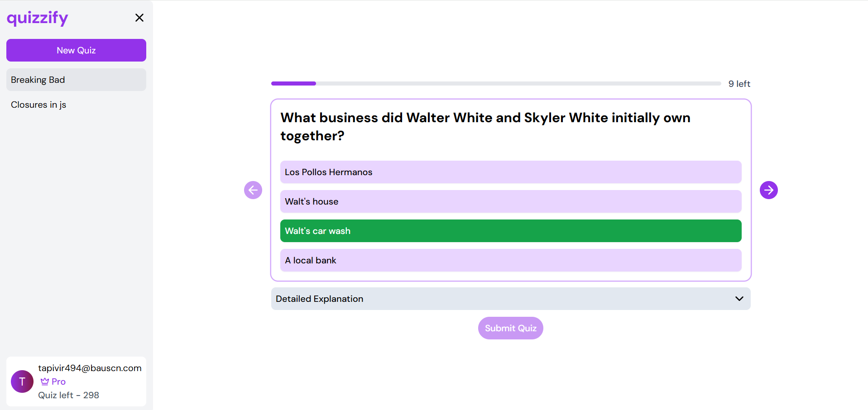The height and width of the screenshot is (410, 868).
Task: Go to previous question arrow
Action: (253, 190)
